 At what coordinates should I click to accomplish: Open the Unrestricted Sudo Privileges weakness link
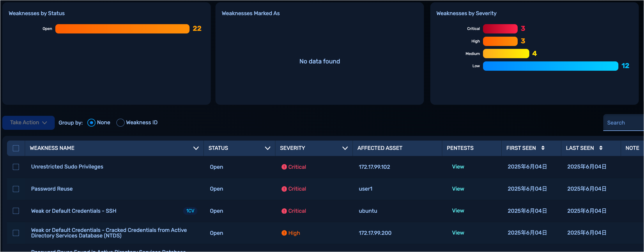(x=67, y=166)
